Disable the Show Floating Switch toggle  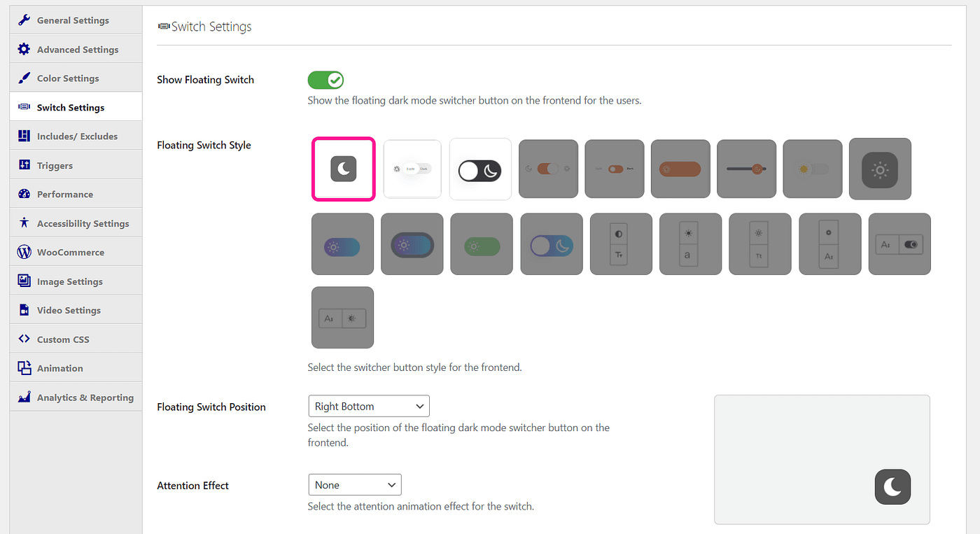pyautogui.click(x=325, y=80)
